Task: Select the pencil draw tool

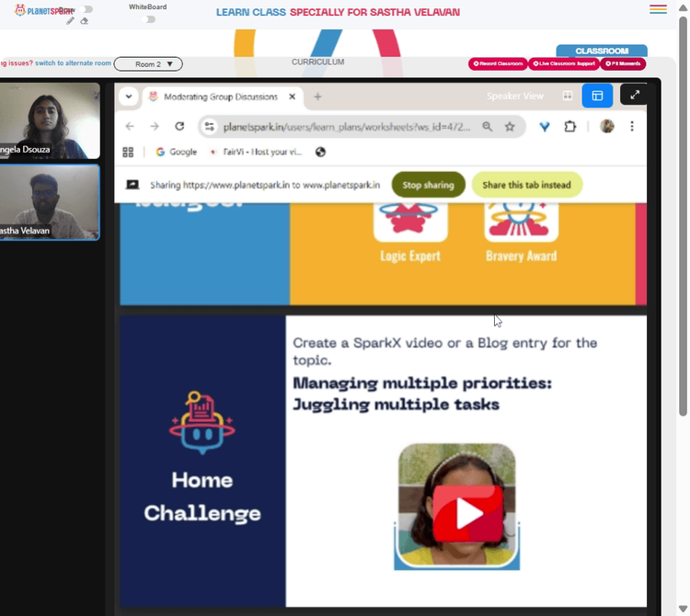Action: (70, 20)
